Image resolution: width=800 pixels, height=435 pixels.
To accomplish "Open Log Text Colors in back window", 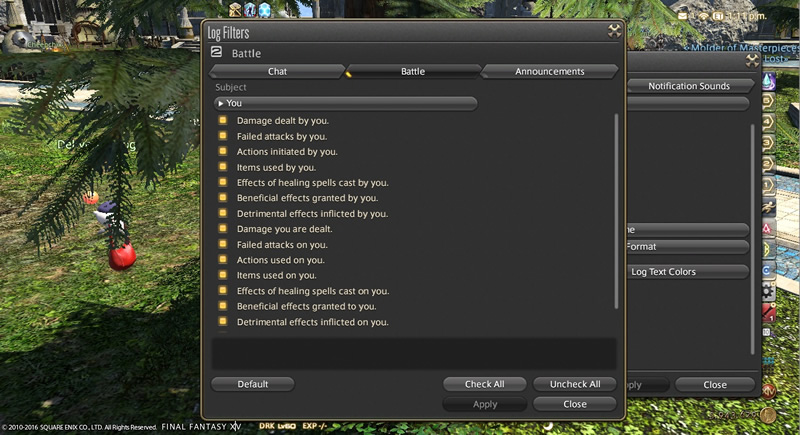I will (687, 272).
